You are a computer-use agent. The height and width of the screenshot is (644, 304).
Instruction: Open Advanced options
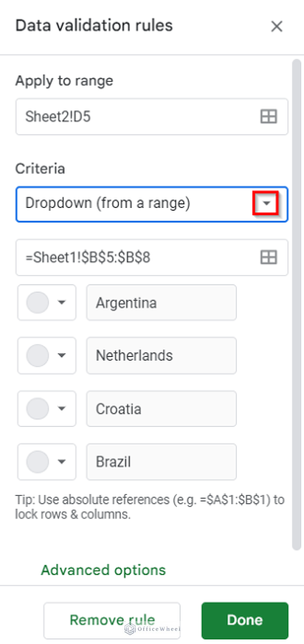point(103,570)
